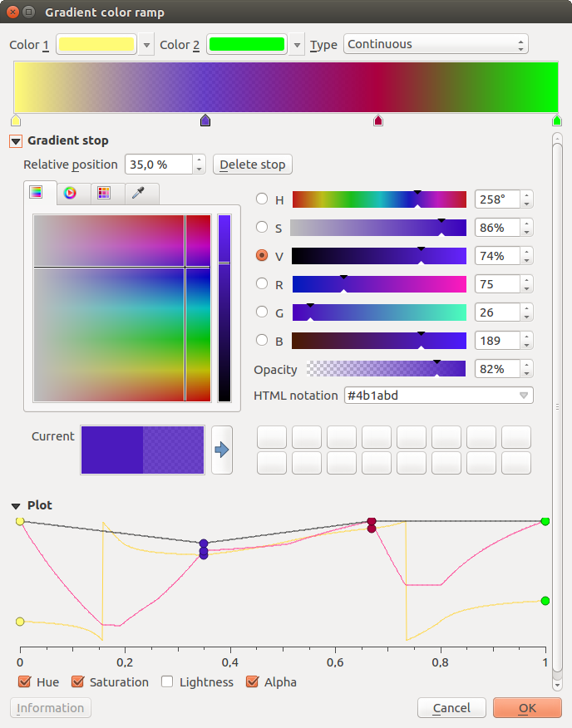Screen dimensions: 572x728
Task: Open the Type Continuous dropdown
Action: [436, 45]
